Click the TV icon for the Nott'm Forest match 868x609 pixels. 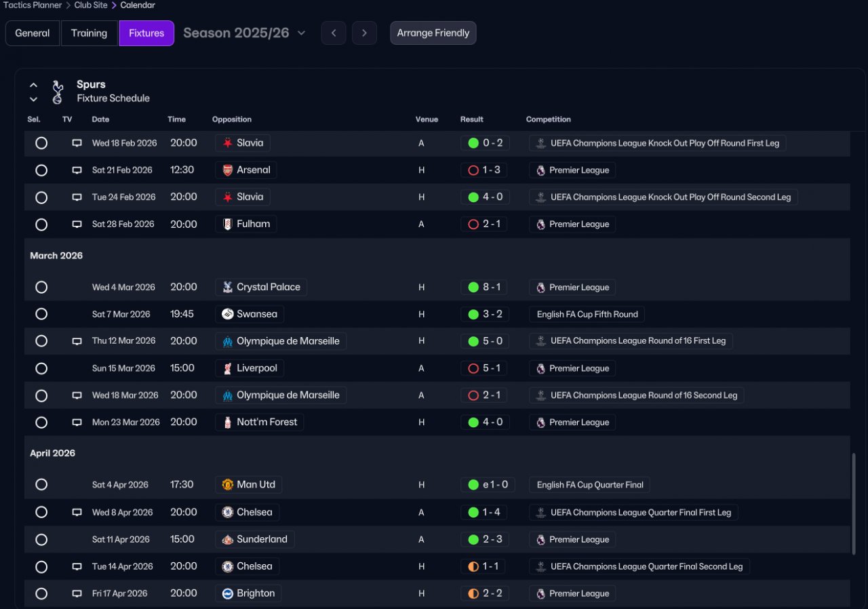point(77,423)
